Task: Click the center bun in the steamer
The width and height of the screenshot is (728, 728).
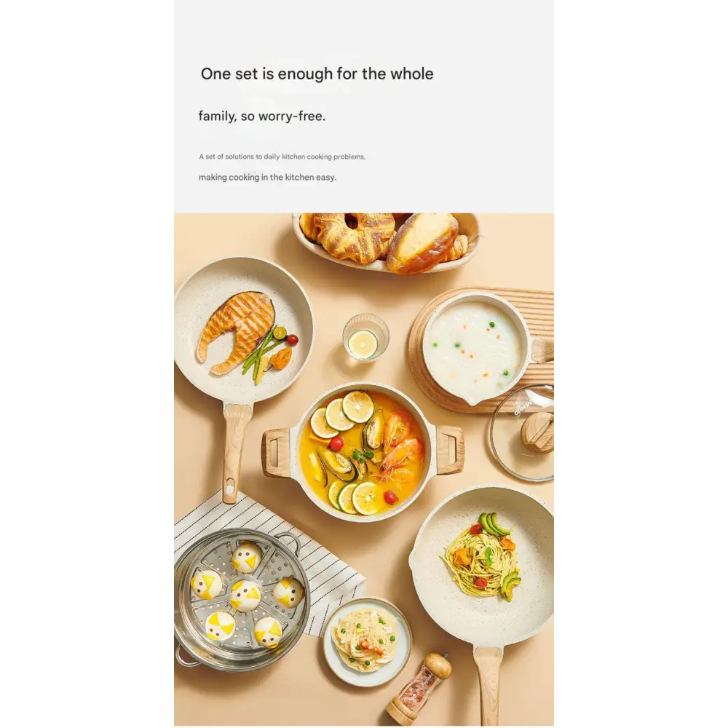Action: (x=245, y=593)
